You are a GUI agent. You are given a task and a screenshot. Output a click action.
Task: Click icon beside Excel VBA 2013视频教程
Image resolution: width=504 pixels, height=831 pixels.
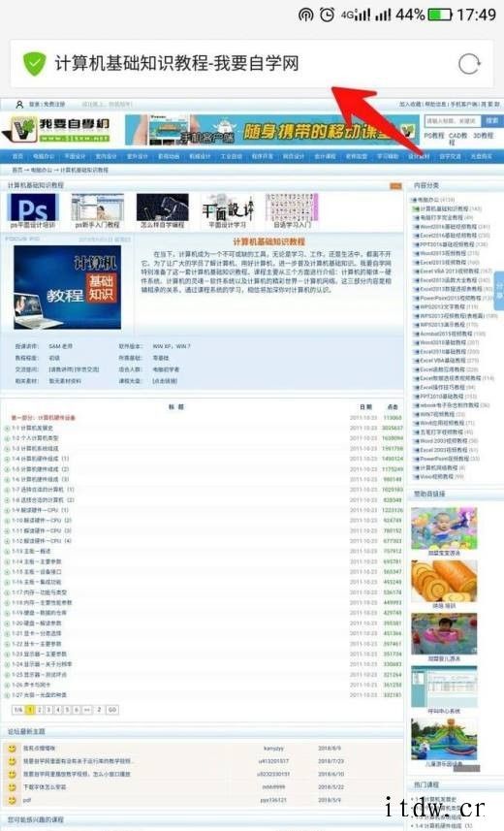pos(417,272)
